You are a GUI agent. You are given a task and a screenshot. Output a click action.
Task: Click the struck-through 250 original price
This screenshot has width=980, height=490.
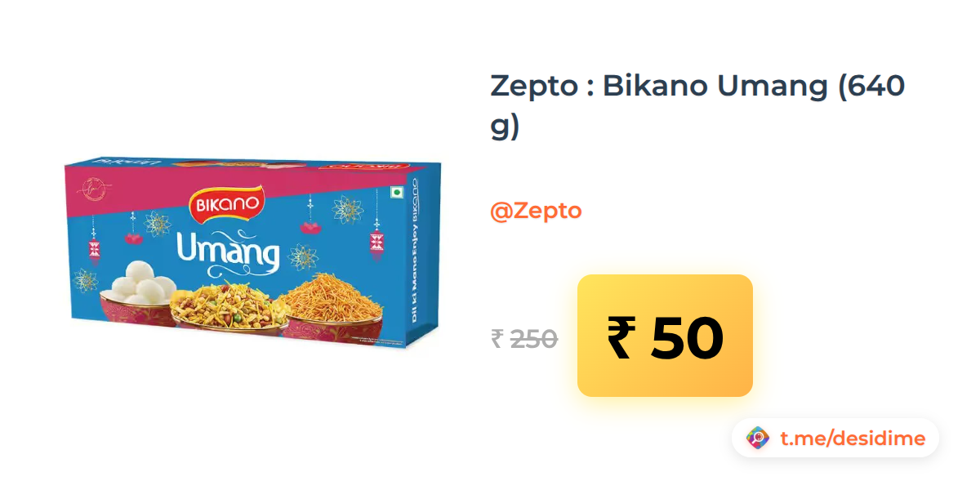[x=534, y=338]
